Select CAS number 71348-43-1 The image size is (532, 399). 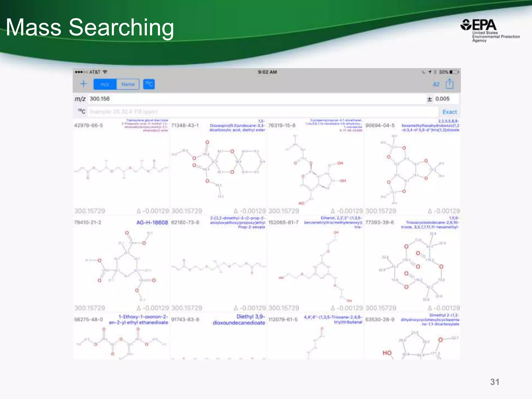pos(185,125)
